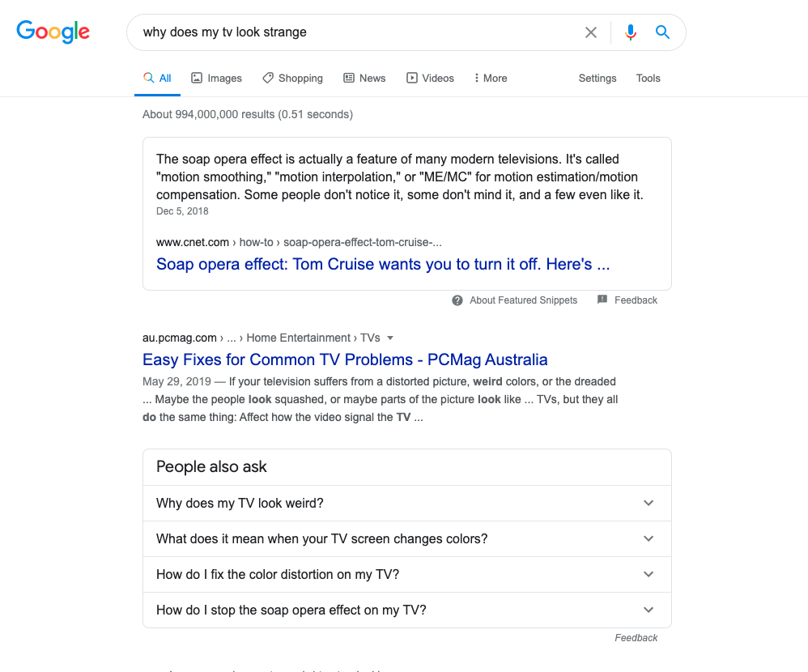
Task: Switch to the Shopping tab
Action: [292, 79]
